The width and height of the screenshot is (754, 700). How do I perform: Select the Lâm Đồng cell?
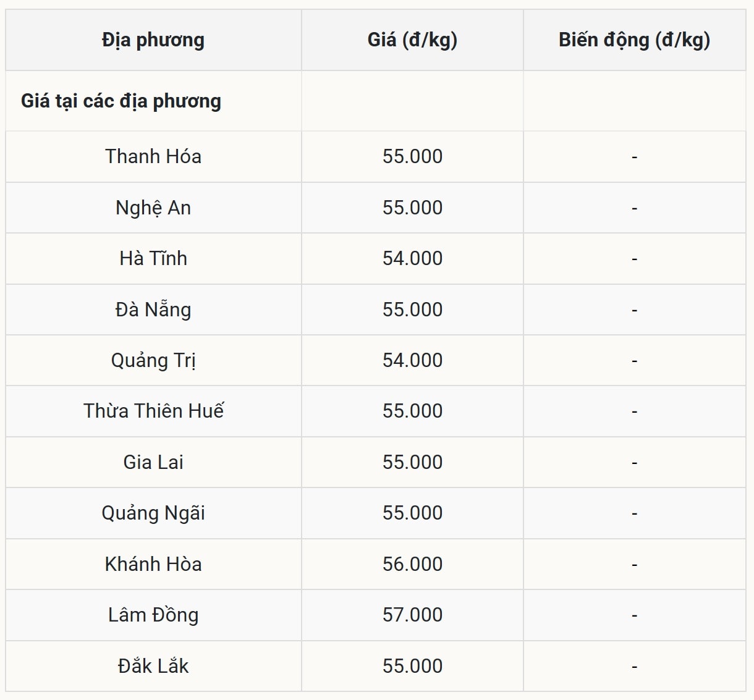(153, 615)
